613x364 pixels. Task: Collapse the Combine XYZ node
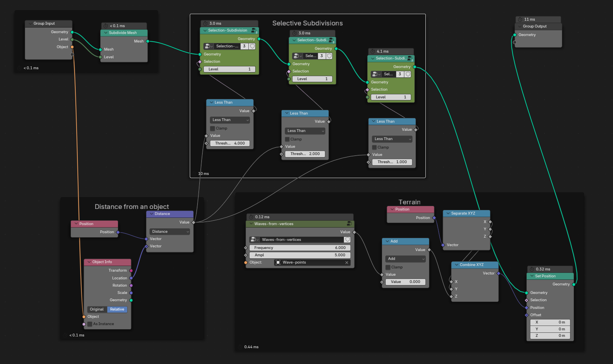pos(457,265)
